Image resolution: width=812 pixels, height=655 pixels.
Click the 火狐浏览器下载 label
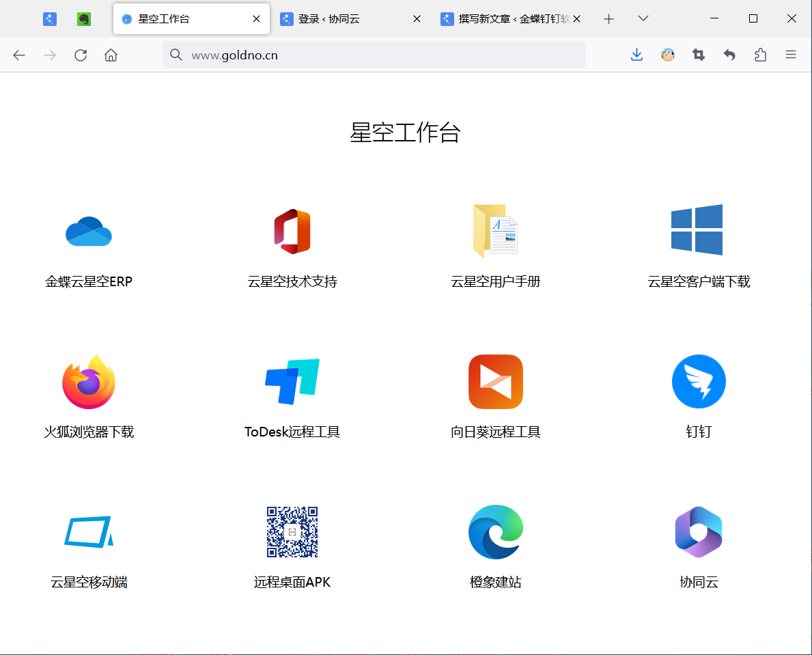[89, 432]
